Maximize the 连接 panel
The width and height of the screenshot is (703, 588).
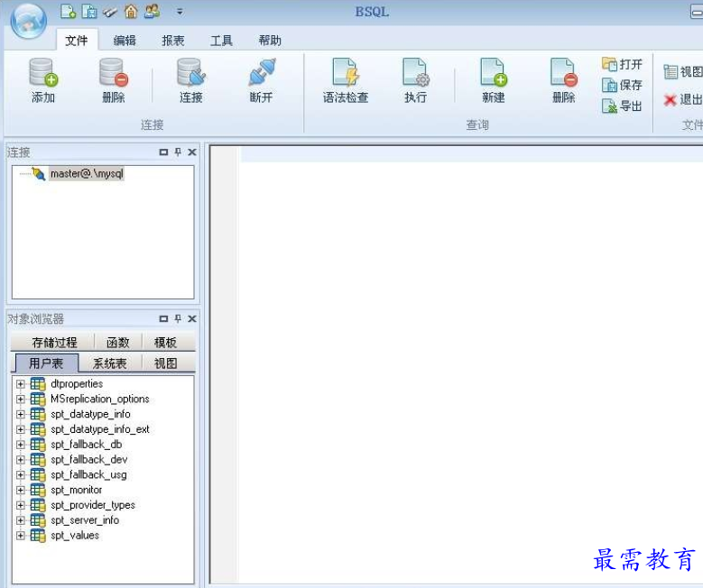[163, 152]
